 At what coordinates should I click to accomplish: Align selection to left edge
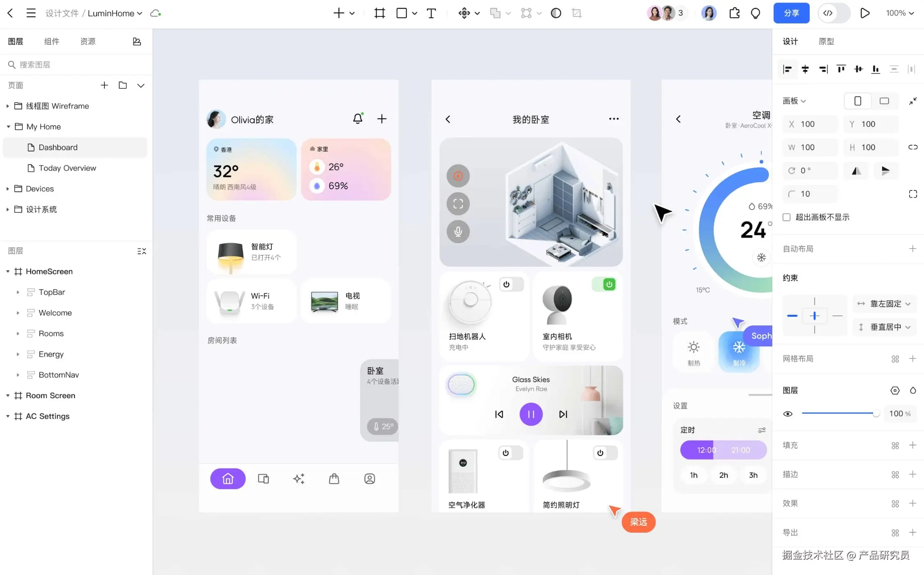coord(787,69)
